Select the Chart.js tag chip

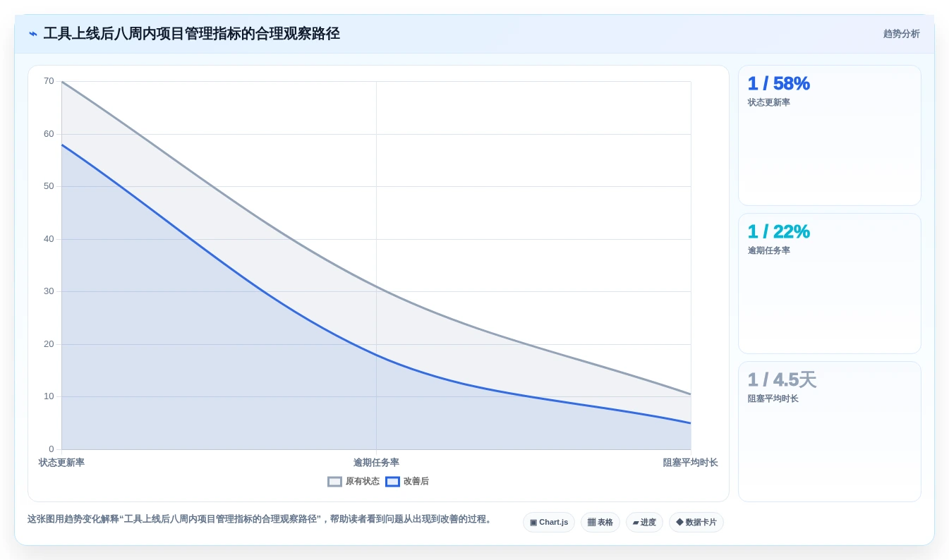[x=549, y=523]
